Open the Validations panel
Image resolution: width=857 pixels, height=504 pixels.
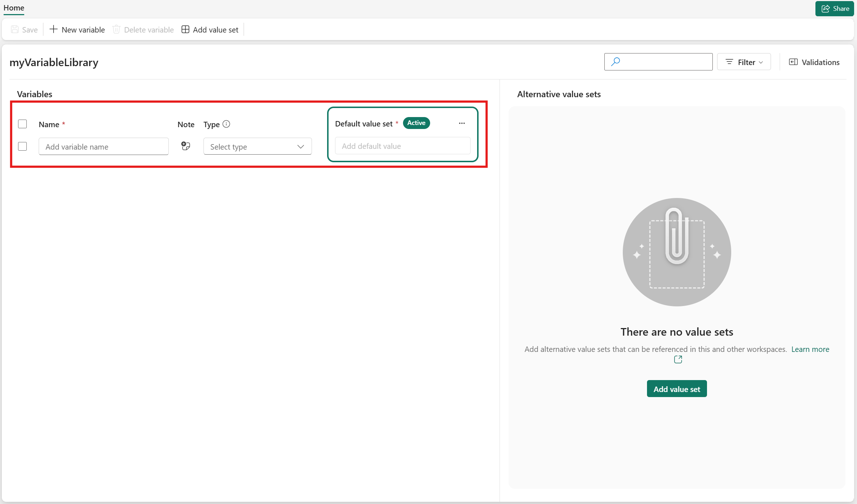click(814, 62)
